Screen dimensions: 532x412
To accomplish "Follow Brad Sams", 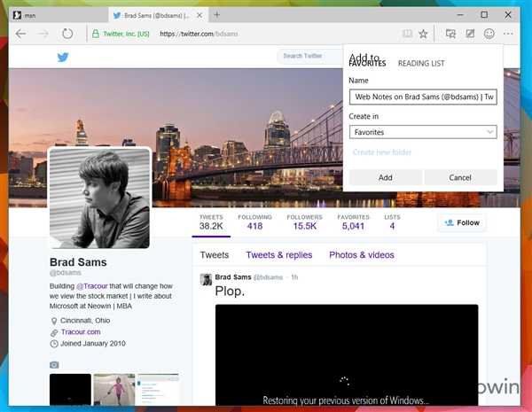I will point(461,222).
